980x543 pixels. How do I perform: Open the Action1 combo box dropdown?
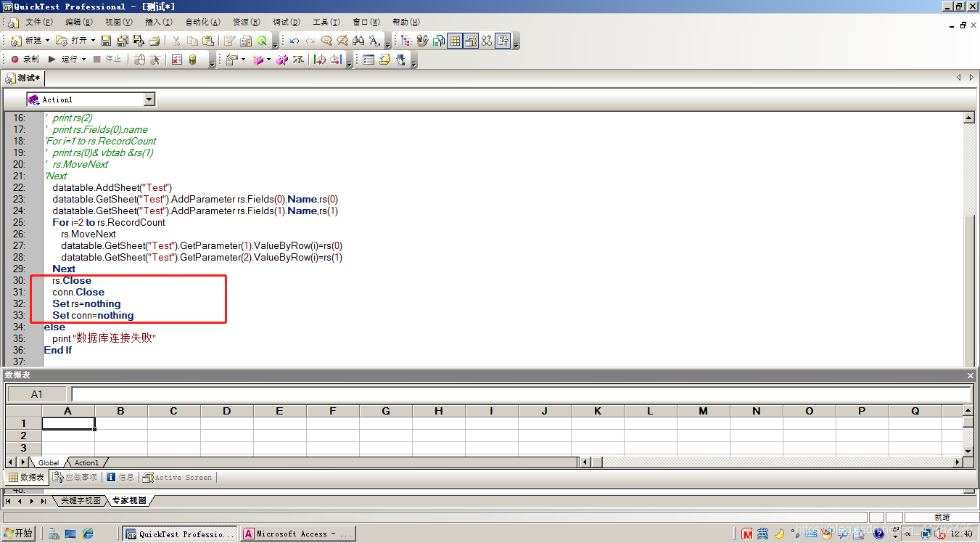[x=149, y=99]
